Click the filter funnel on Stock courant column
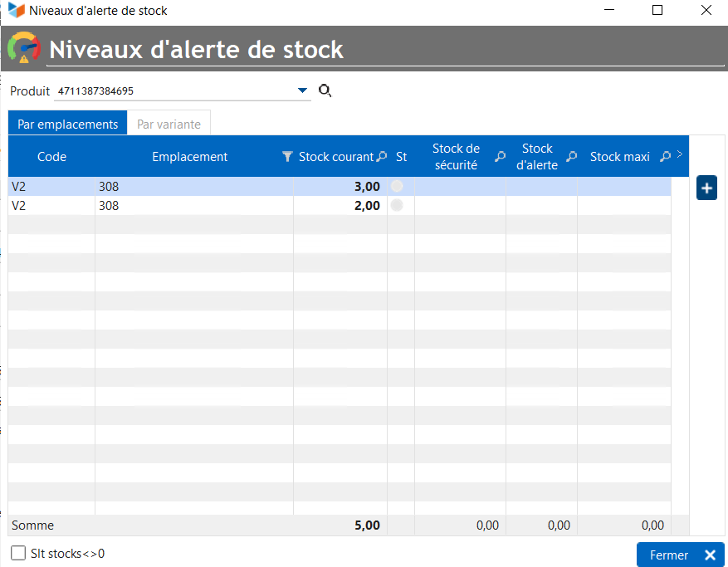 click(287, 156)
